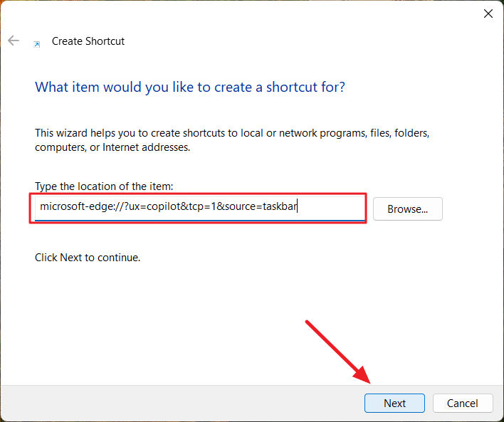504x422 pixels.
Task: Close the Create Shortcut dialog with X
Action: [x=488, y=14]
